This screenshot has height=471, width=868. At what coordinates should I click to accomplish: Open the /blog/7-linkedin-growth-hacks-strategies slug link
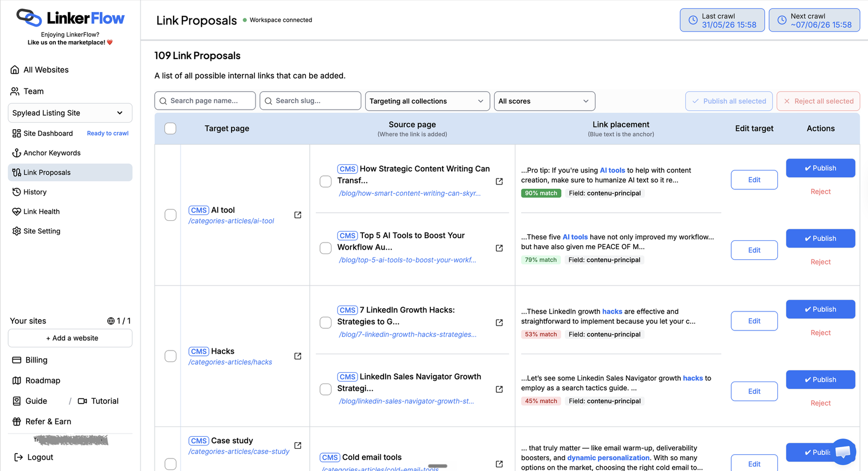(x=408, y=334)
